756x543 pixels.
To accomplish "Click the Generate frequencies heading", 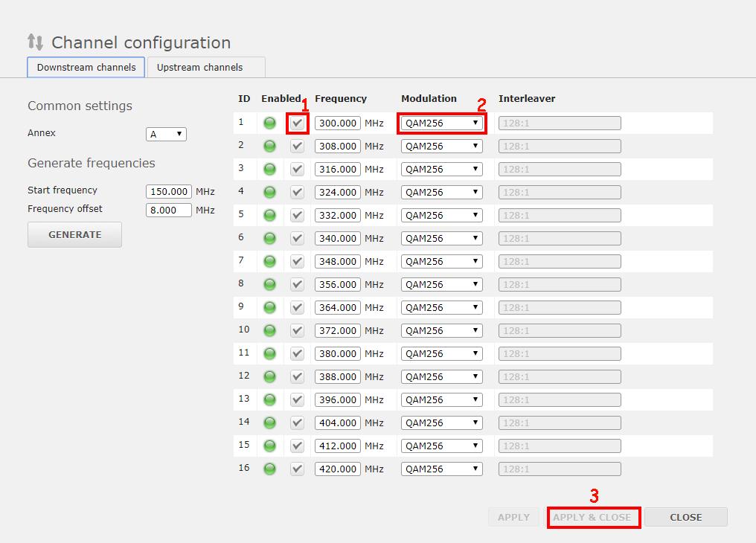I will pyautogui.click(x=92, y=164).
